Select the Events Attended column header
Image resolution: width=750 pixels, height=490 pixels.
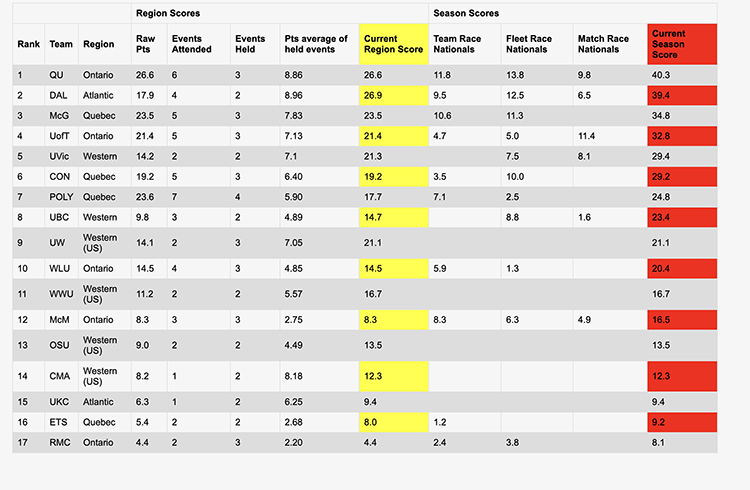tap(199, 44)
